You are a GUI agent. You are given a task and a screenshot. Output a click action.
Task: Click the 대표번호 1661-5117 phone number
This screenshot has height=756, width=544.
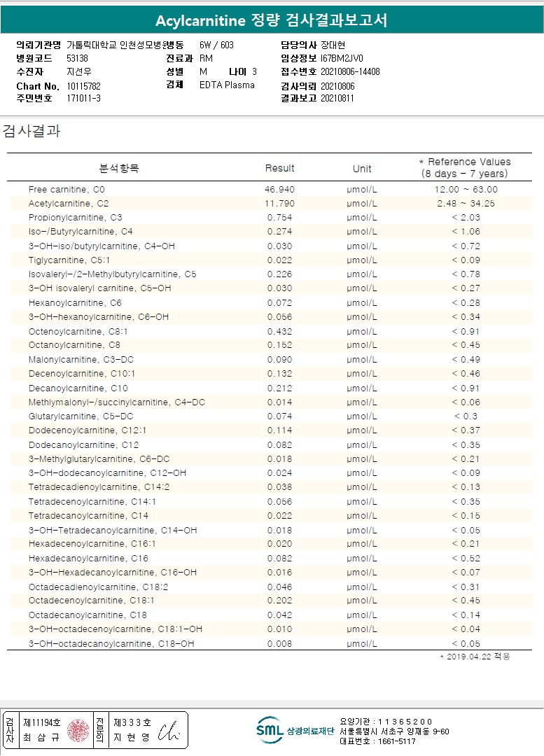(378, 741)
